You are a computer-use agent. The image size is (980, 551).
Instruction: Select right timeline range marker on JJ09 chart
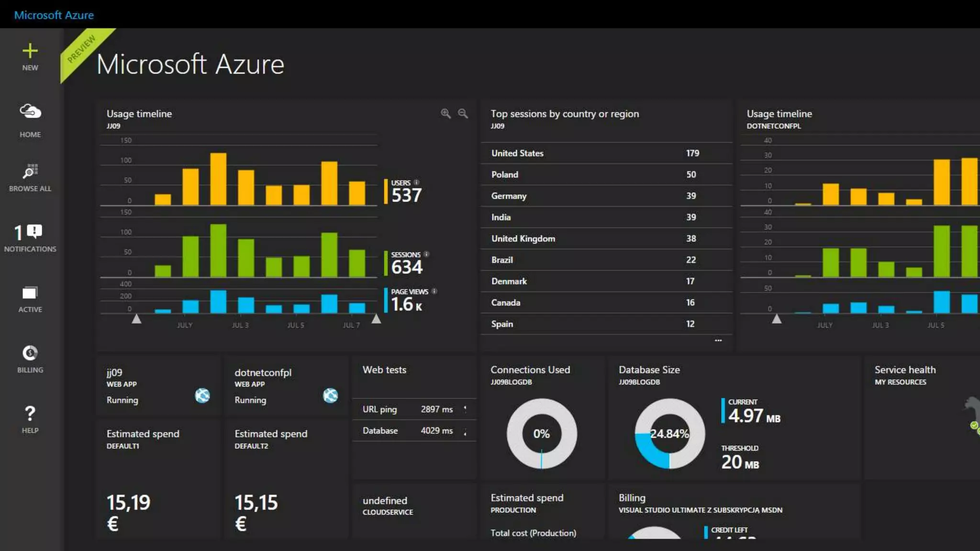click(x=377, y=319)
